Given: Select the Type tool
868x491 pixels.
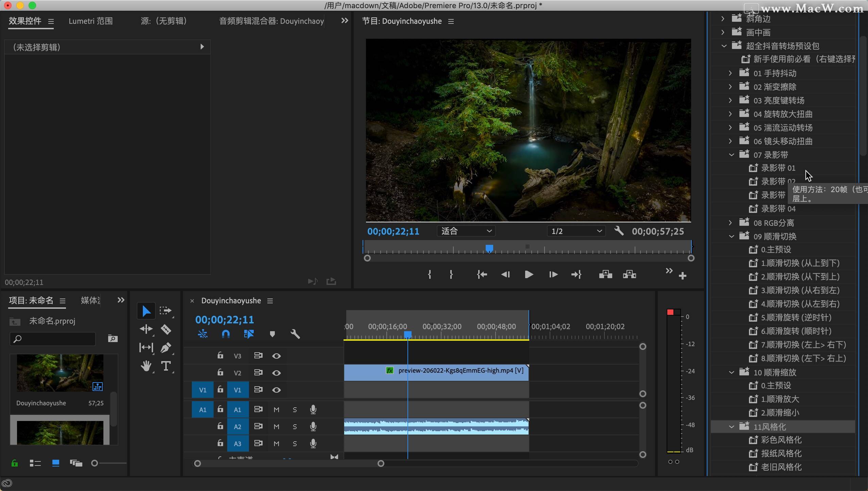Looking at the screenshot, I should click(x=166, y=366).
